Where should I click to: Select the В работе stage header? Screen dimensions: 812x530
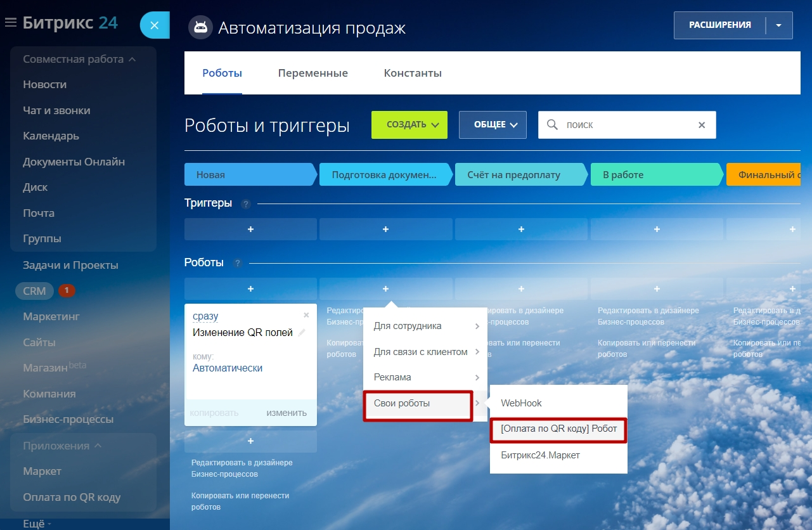pos(657,175)
